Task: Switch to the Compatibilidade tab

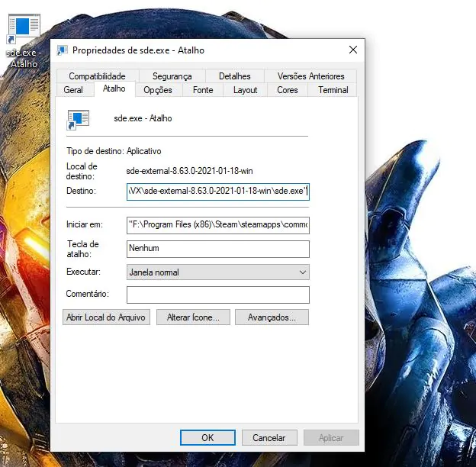Action: pyautogui.click(x=96, y=76)
